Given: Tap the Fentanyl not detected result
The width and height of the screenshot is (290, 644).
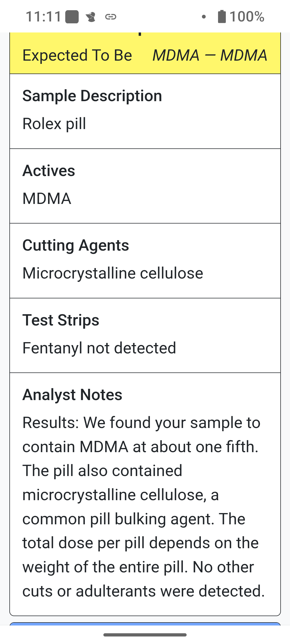Looking at the screenshot, I should tap(99, 347).
